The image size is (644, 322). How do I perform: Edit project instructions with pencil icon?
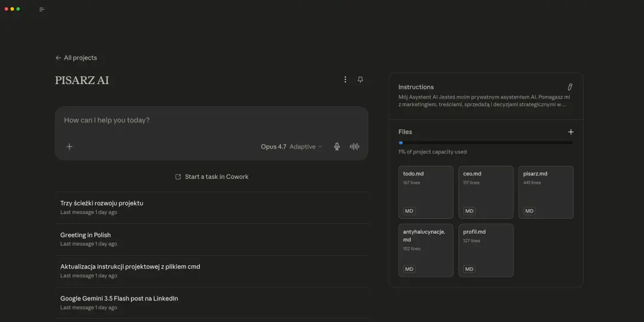click(x=570, y=87)
